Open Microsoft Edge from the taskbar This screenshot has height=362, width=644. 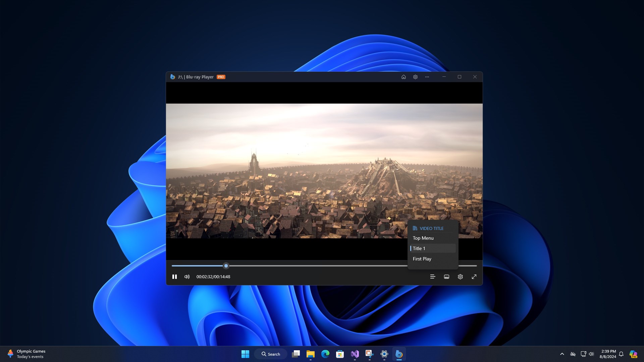[x=325, y=354]
